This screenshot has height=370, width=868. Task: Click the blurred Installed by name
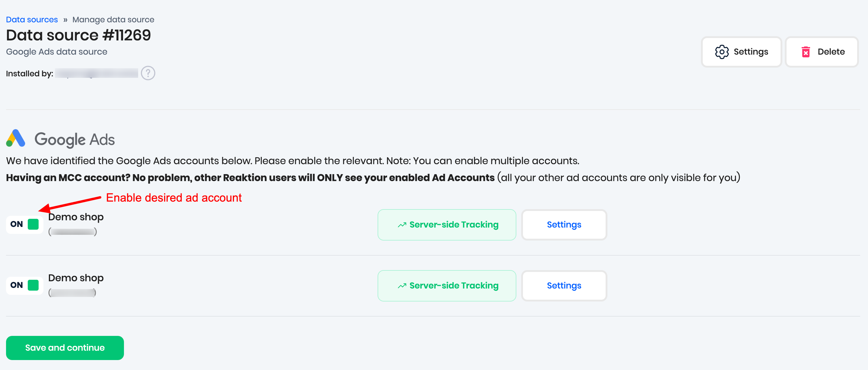[x=97, y=73]
